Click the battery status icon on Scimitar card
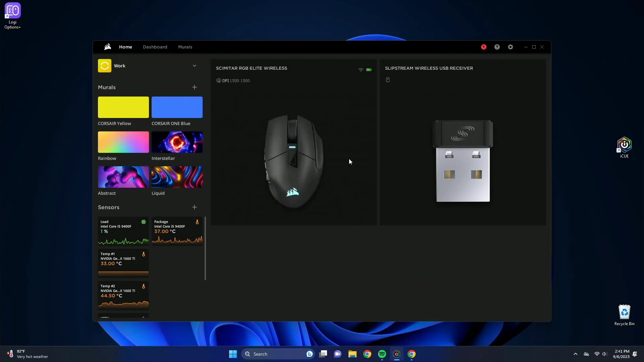Image resolution: width=644 pixels, height=362 pixels. coord(369,70)
